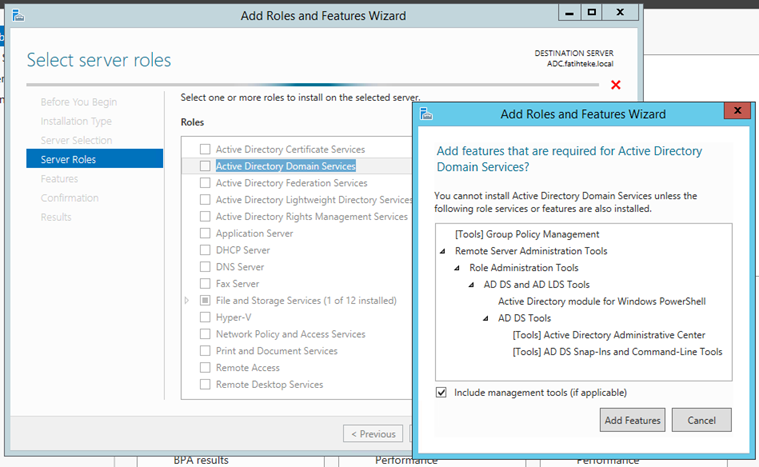The height and width of the screenshot is (467, 759).
Task: Check Active Directory Rights Management Services
Action: click(205, 216)
